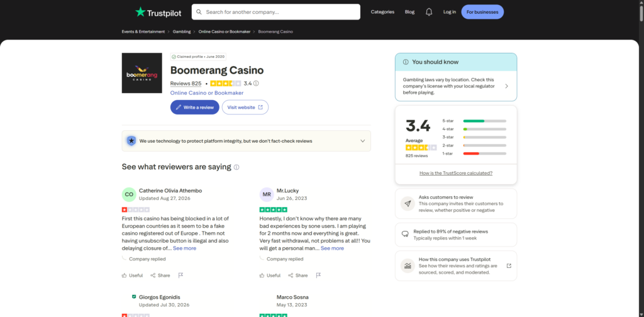Viewport: 644px width, 317px height.
Task: Click the search magnifier icon
Action: [199, 12]
